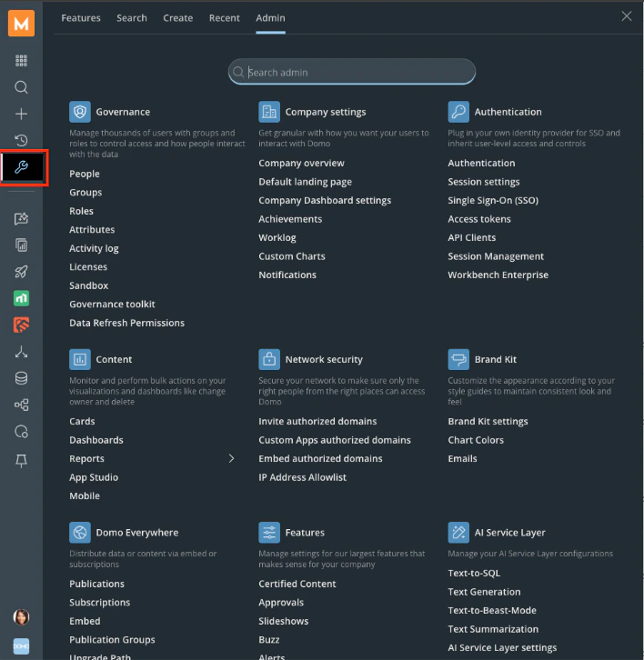Image resolution: width=644 pixels, height=660 pixels.
Task: Open the Subscriptions link
Action: (100, 603)
